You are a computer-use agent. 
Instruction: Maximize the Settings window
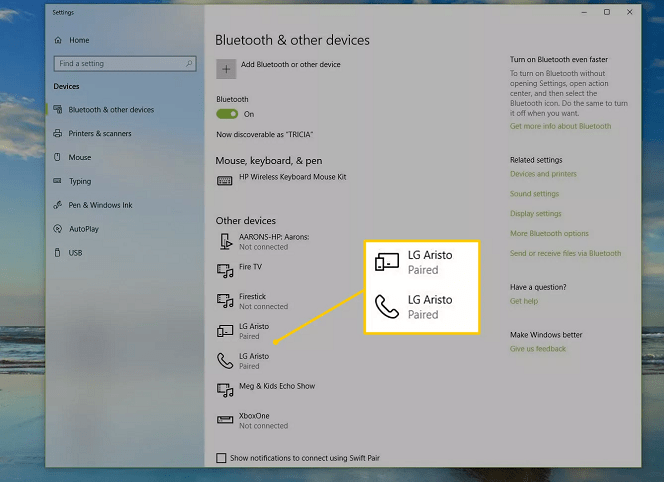click(607, 12)
